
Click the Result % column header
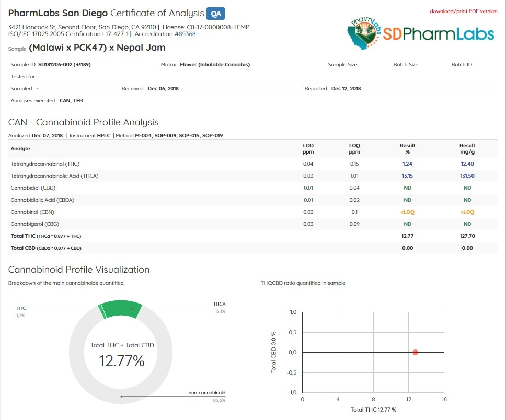pyautogui.click(x=407, y=149)
